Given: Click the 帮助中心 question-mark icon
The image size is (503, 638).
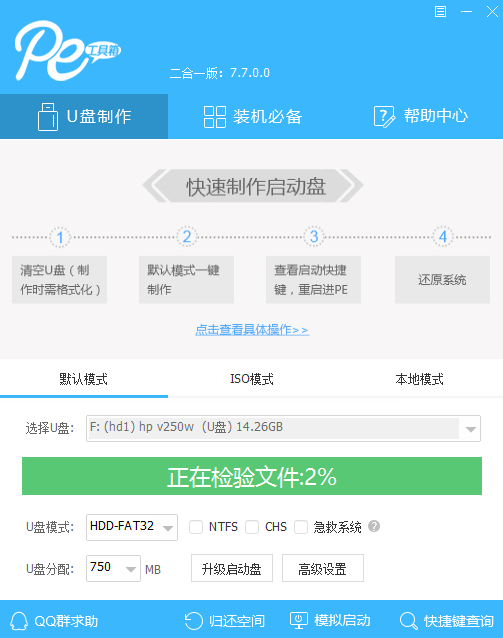Looking at the screenshot, I should pos(384,117).
